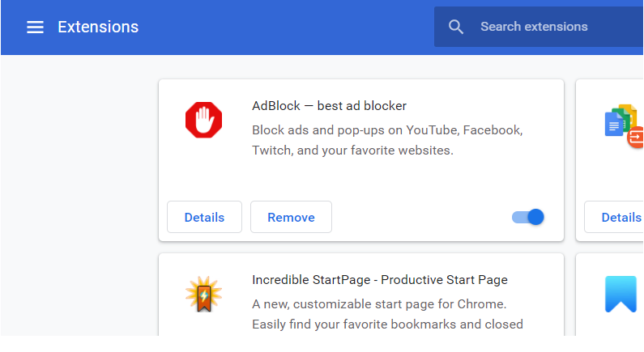The width and height of the screenshot is (644, 352).
Task: Click the Google Docs offline extension icon
Action: coord(624,126)
